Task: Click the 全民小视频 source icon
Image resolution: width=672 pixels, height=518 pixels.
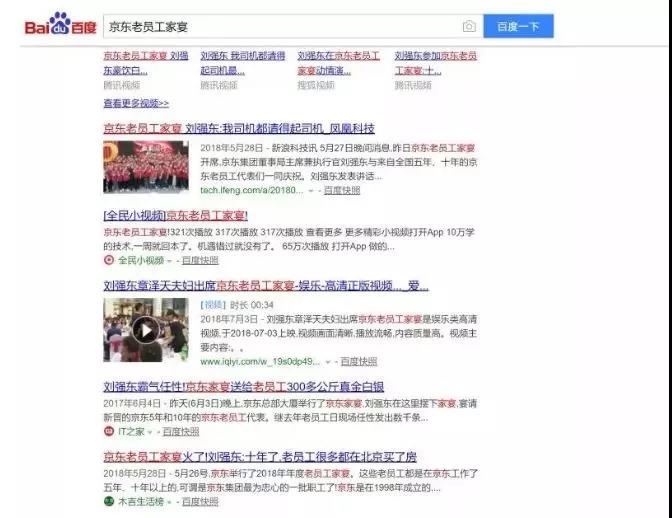Action: pyautogui.click(x=109, y=260)
